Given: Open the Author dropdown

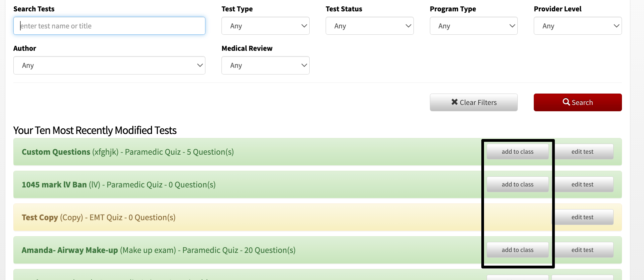Looking at the screenshot, I should click(x=109, y=65).
